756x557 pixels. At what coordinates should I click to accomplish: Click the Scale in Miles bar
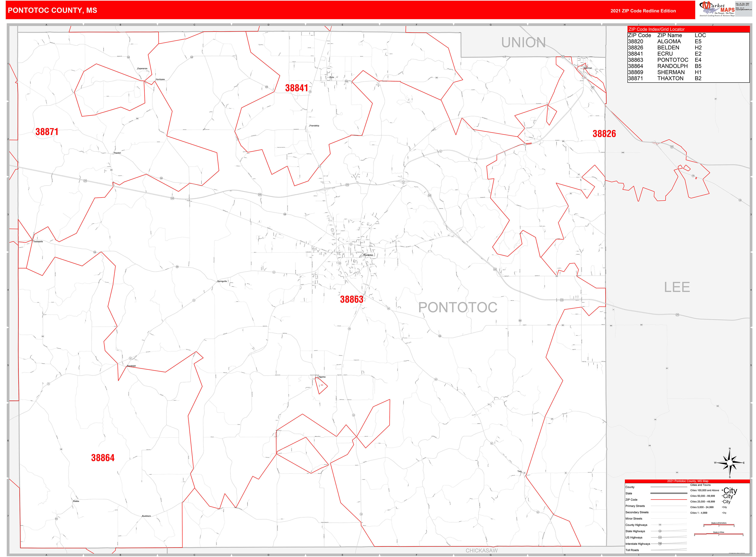[719, 534]
